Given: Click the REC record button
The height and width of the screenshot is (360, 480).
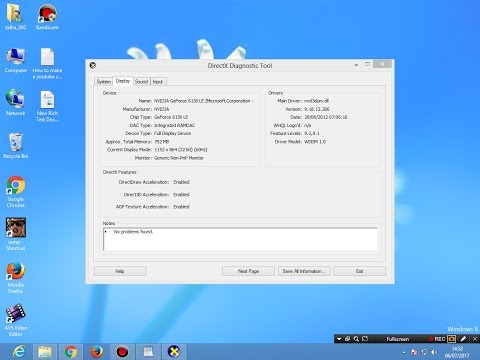Looking at the screenshot, I should coord(437,339).
